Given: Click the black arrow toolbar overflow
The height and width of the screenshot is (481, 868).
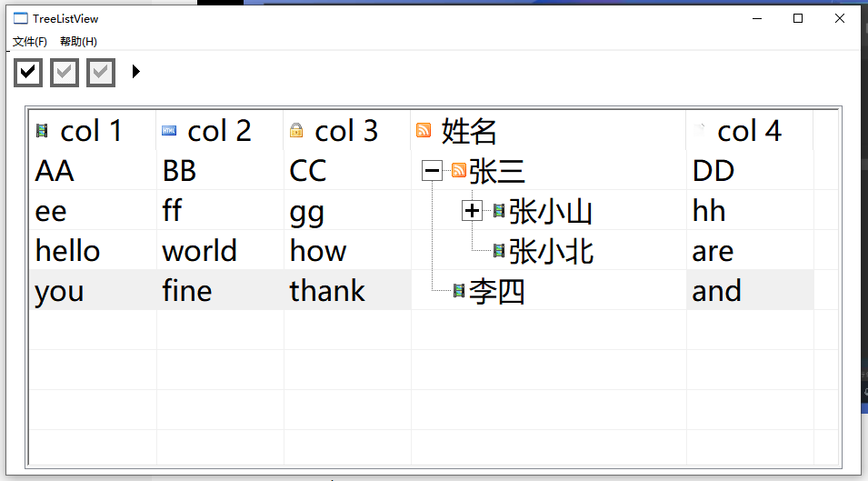Looking at the screenshot, I should click(x=135, y=72).
